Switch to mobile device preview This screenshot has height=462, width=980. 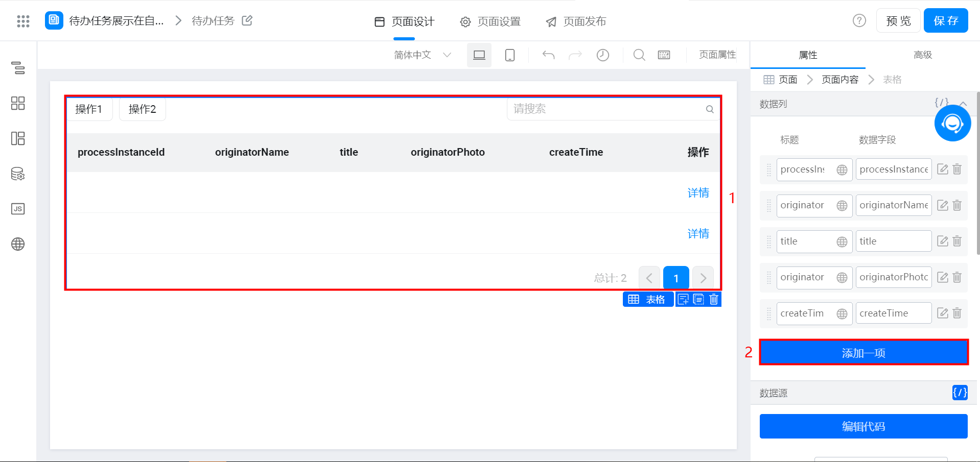point(509,55)
